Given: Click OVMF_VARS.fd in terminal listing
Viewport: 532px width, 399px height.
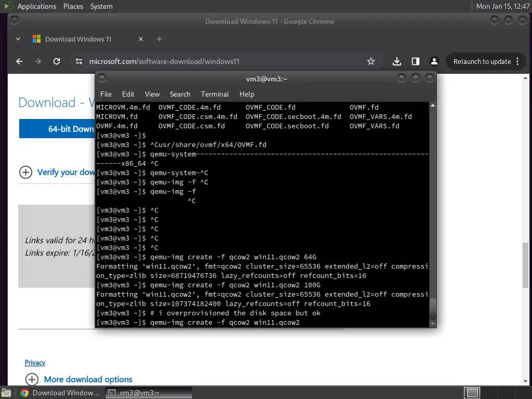Looking at the screenshot, I should [x=374, y=126].
